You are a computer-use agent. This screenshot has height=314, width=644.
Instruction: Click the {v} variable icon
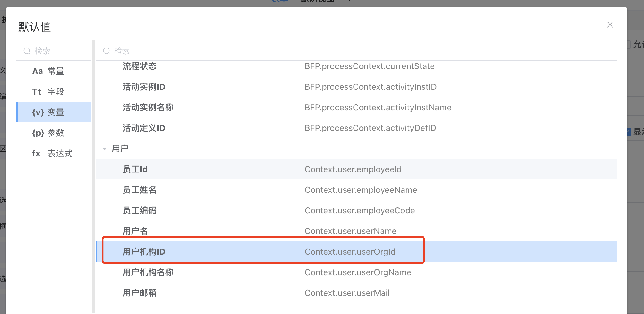pos(38,112)
